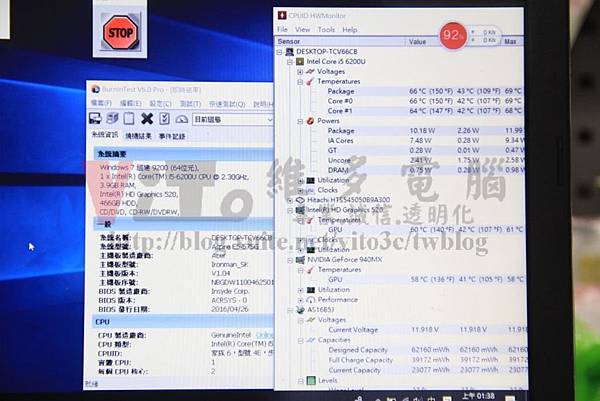Click the HWMonitor app icon in title bar

pyautogui.click(x=282, y=15)
